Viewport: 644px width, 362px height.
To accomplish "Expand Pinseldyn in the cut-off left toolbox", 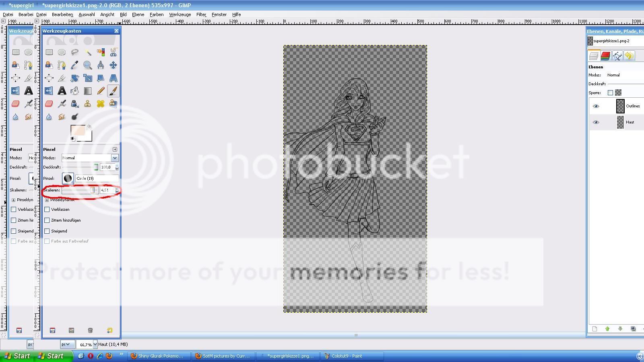I will pyautogui.click(x=13, y=200).
